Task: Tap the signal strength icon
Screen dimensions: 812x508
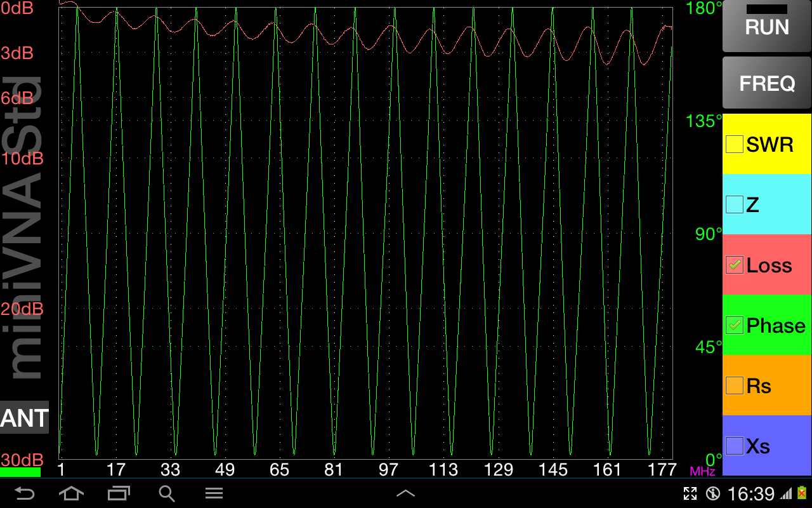Action: 786,493
